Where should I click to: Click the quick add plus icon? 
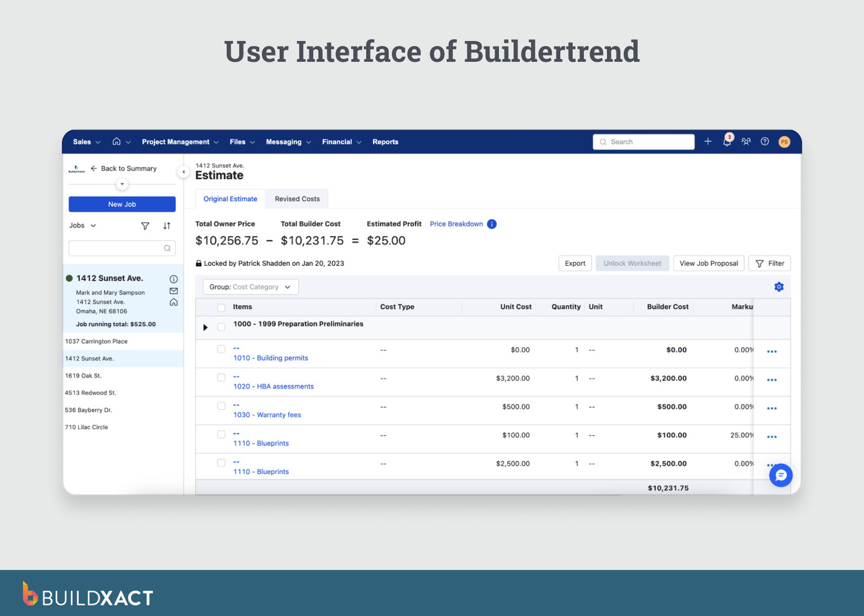(x=707, y=142)
